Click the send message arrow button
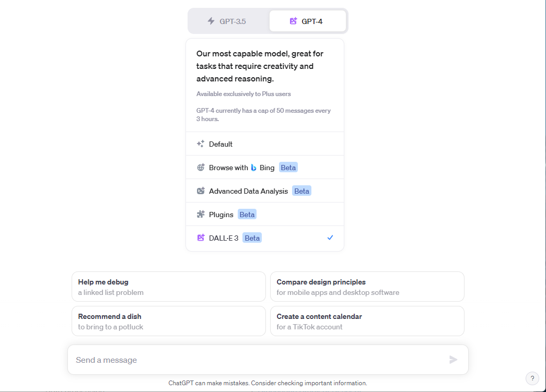 tap(453, 360)
